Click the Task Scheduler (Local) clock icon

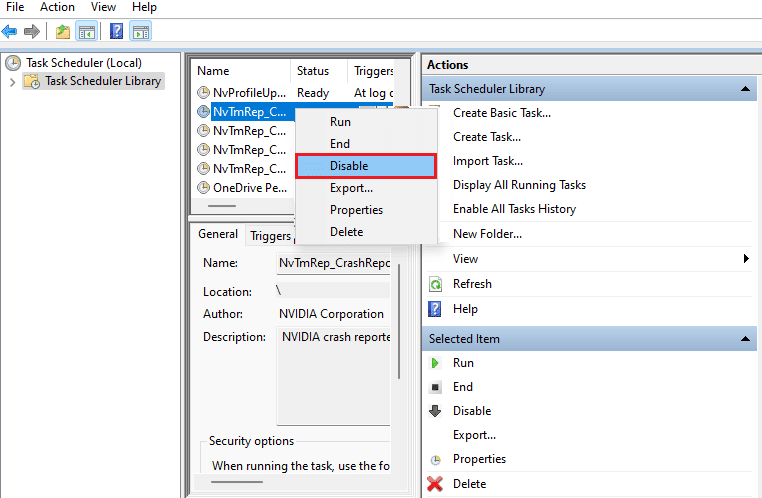[13, 63]
